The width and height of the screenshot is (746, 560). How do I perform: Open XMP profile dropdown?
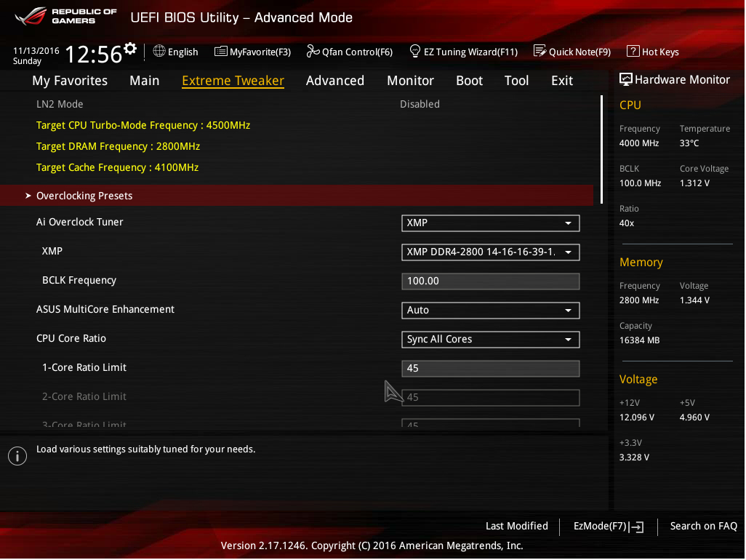[491, 252]
